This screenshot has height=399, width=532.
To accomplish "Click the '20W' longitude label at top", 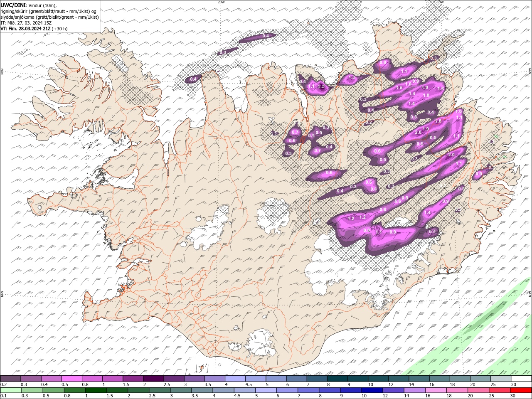I will pyautogui.click(x=221, y=2).
